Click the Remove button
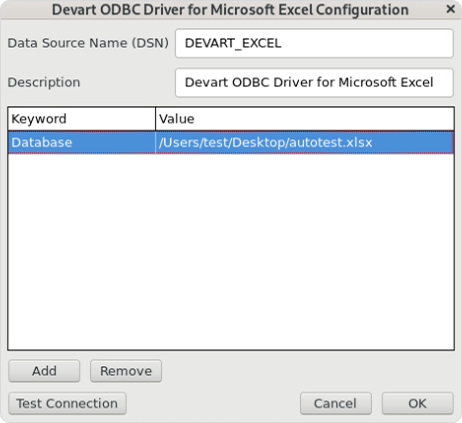 pyautogui.click(x=126, y=371)
